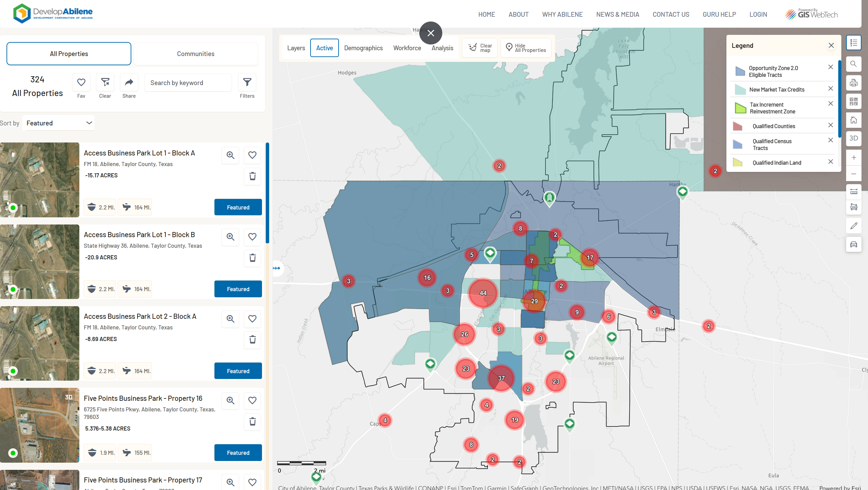Image resolution: width=868 pixels, height=490 pixels.
Task: Open the Workforce tab
Action: [x=407, y=48]
